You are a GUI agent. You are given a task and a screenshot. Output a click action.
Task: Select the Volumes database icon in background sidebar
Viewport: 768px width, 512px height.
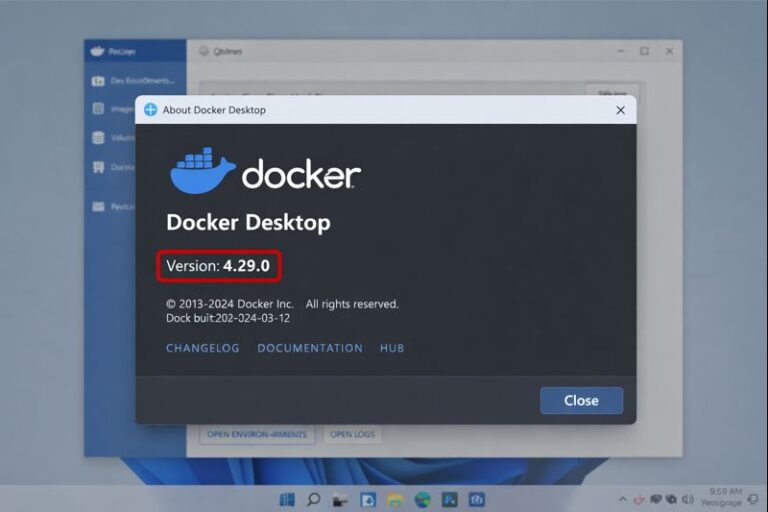pyautogui.click(x=98, y=138)
